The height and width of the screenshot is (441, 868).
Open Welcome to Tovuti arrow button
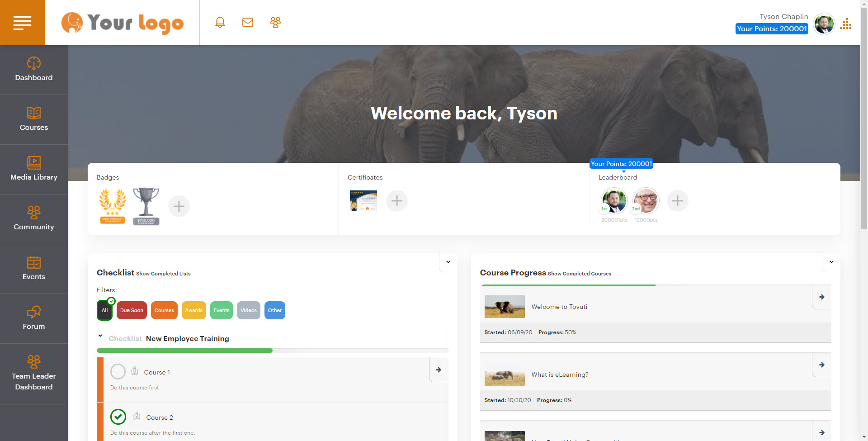point(822,297)
